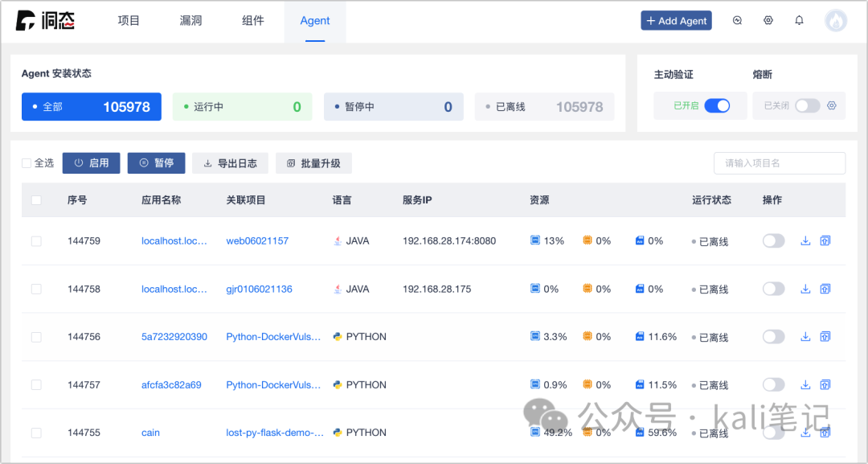
Task: Download log for row 144756
Action: (805, 337)
